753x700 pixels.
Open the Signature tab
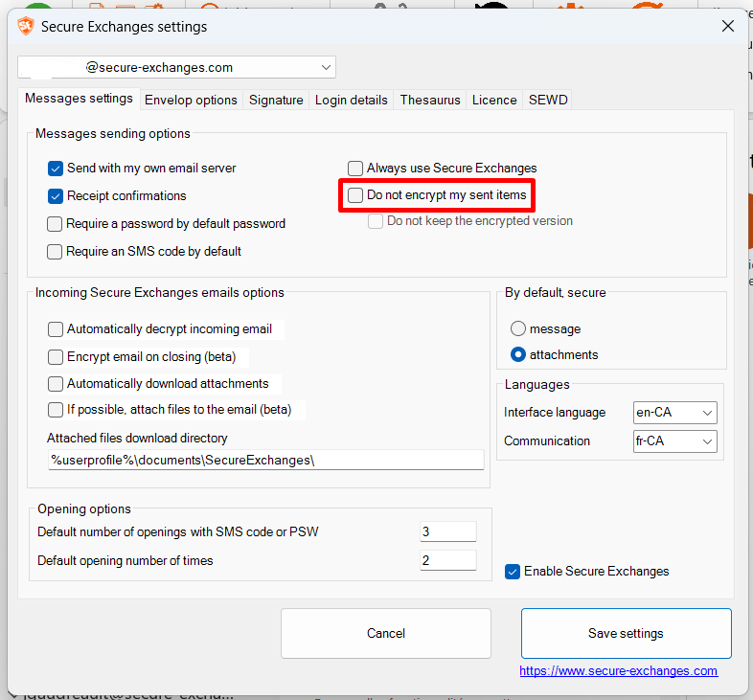click(276, 100)
